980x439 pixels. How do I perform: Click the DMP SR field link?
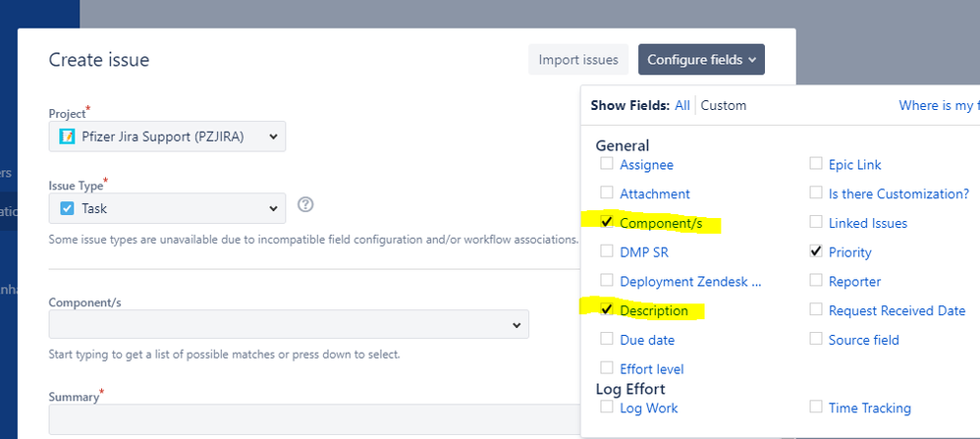pyautogui.click(x=644, y=252)
